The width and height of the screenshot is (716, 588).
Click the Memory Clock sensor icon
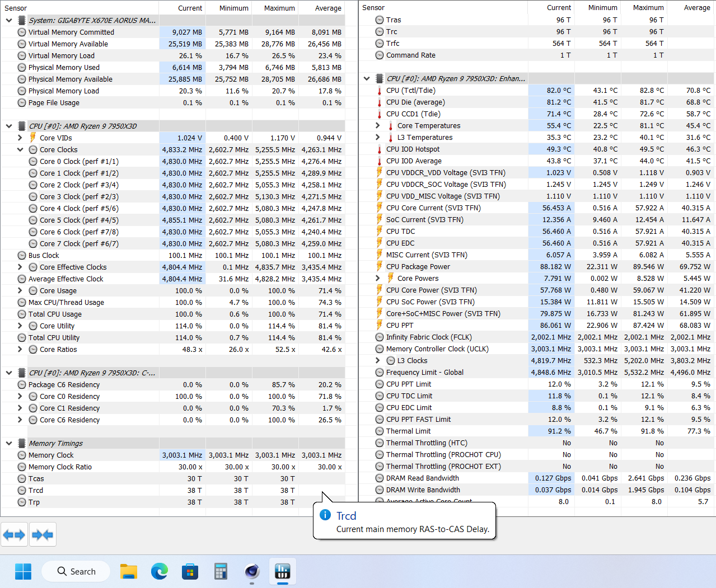[22, 455]
